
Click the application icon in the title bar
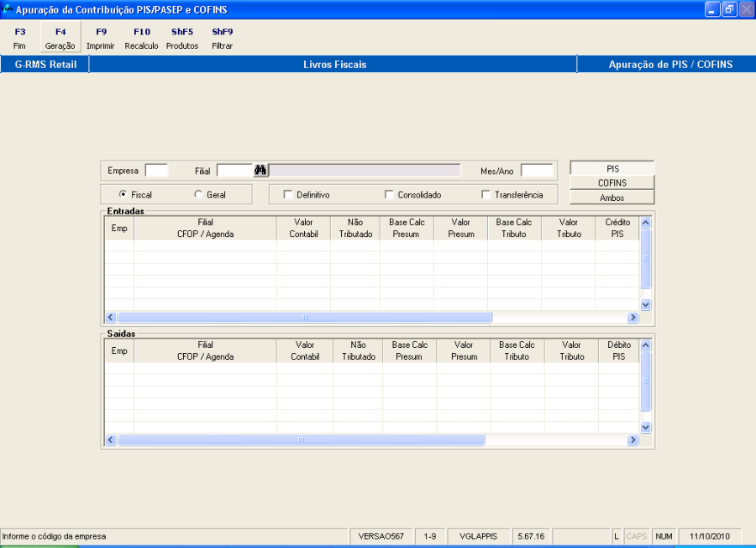point(8,8)
